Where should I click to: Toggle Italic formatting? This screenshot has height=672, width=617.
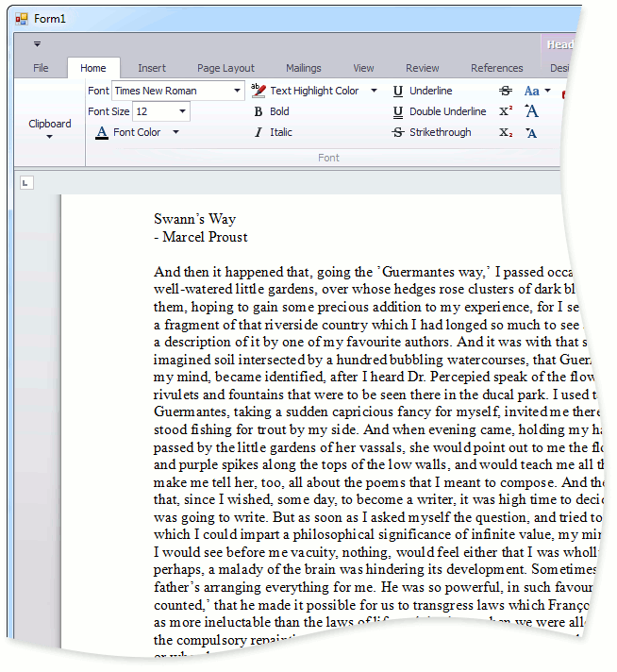[273, 132]
